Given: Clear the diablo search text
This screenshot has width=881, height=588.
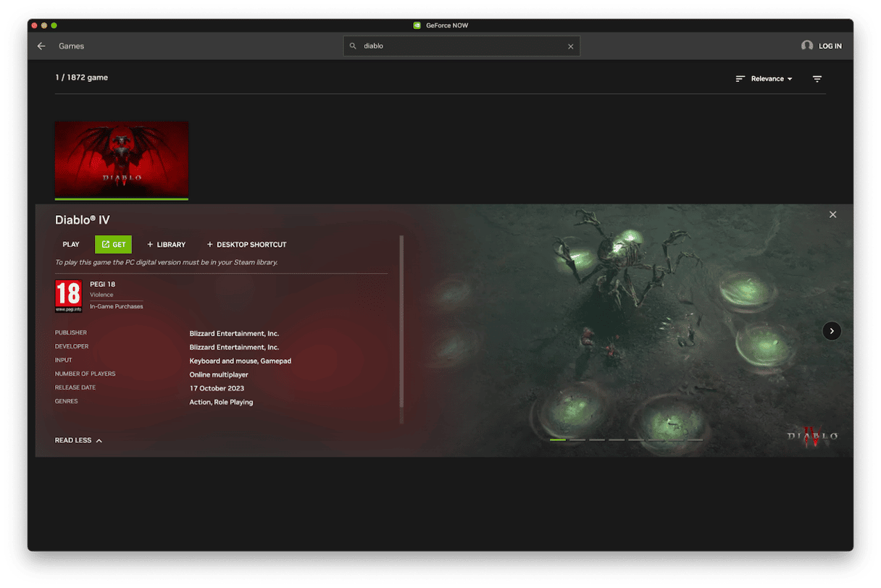Looking at the screenshot, I should (570, 46).
